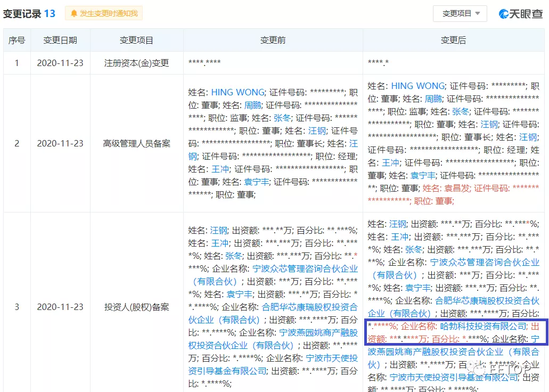The width and height of the screenshot is (549, 392).
Task: Select the 变更记录 13 section heading
Action: (29, 14)
